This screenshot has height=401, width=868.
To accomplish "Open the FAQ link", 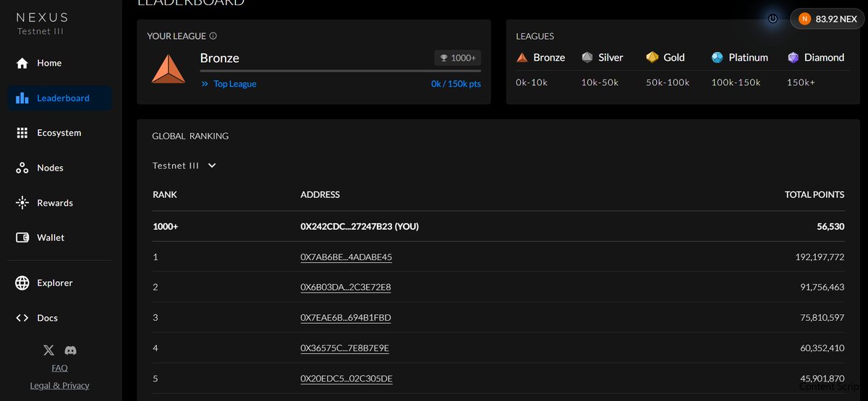I will [x=59, y=368].
